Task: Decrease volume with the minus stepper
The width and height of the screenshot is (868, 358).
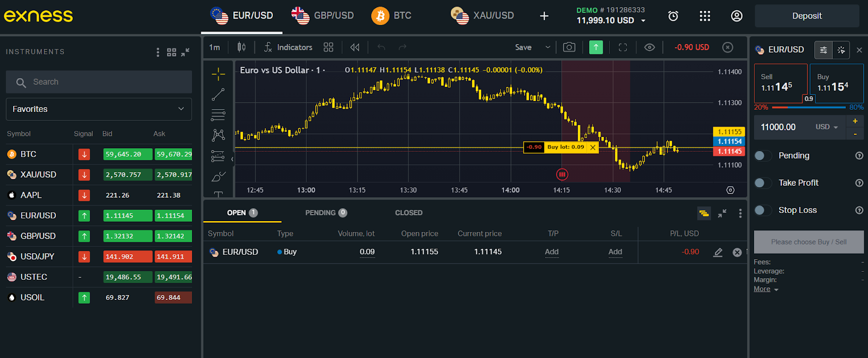Action: tap(855, 134)
